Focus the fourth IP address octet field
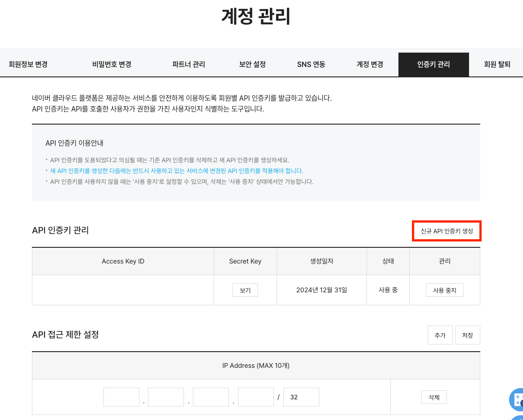 256,397
